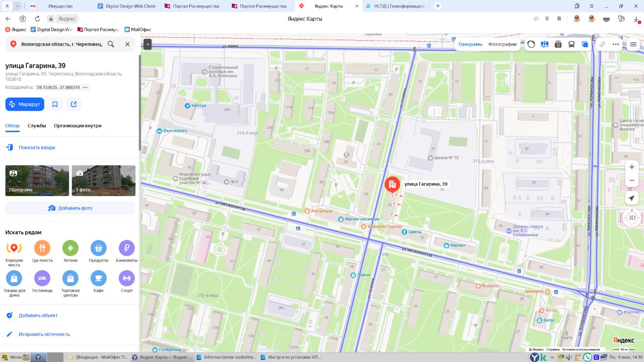The width and height of the screenshot is (644, 362).
Task: Reload the page
Action: [x=37, y=19]
